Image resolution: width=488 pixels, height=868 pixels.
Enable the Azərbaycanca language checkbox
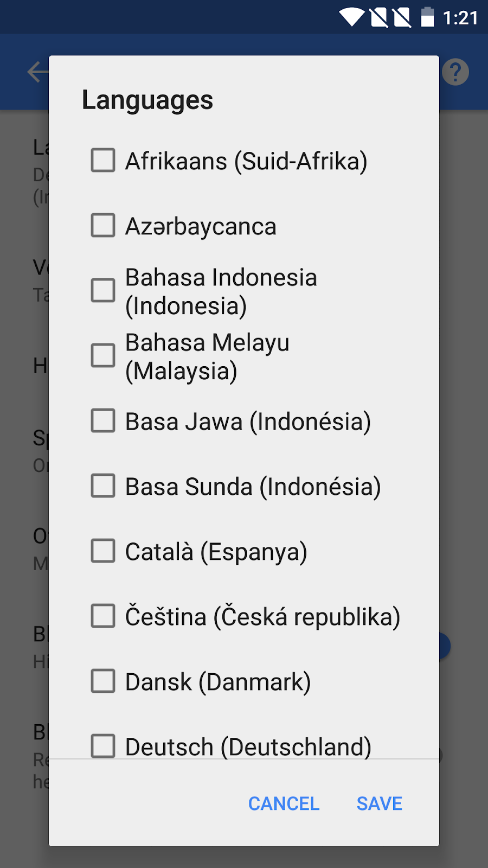pos(103,226)
